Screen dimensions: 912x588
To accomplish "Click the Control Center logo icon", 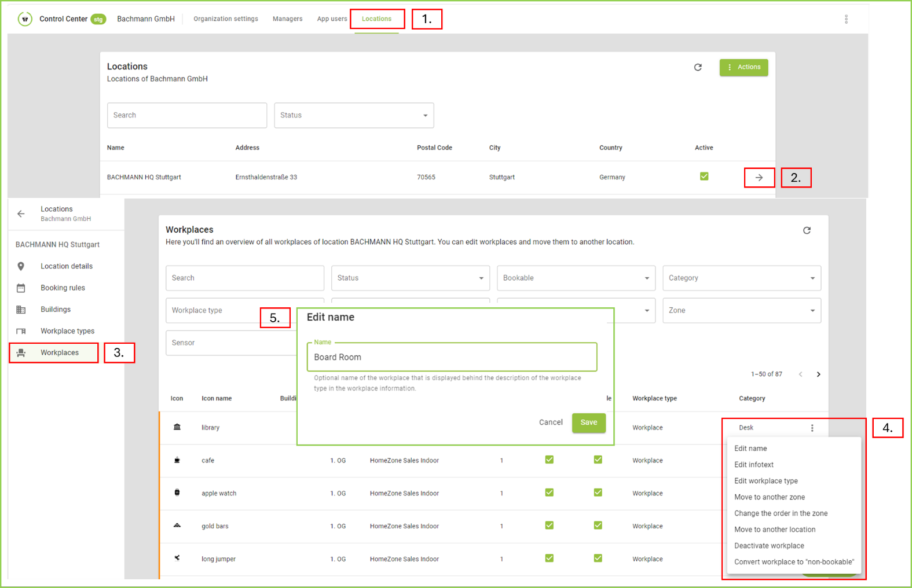I will point(24,19).
